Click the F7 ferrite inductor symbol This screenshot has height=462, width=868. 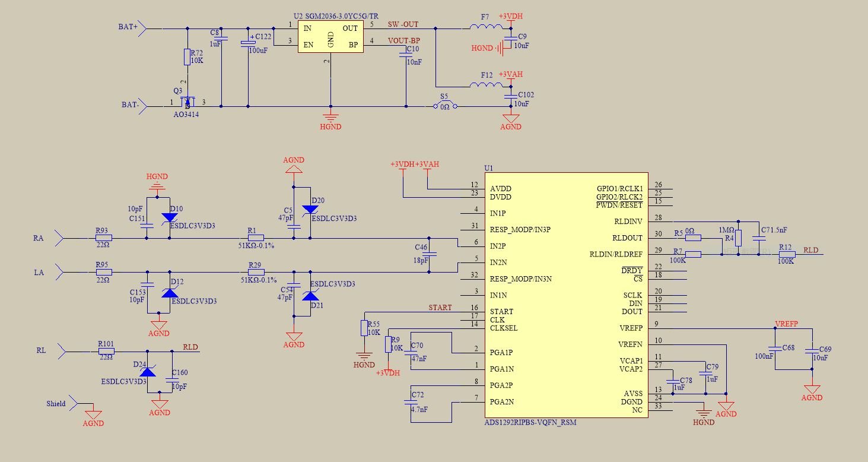pyautogui.click(x=486, y=27)
